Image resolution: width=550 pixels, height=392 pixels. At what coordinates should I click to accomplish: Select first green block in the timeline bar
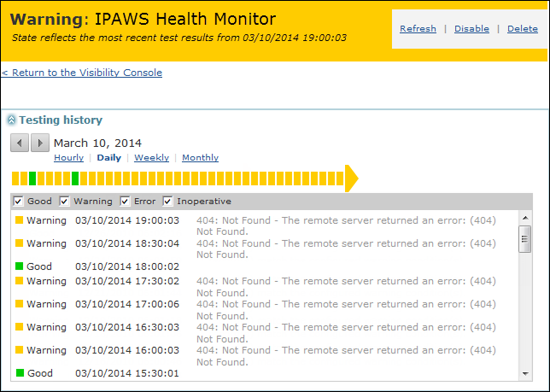coord(32,178)
